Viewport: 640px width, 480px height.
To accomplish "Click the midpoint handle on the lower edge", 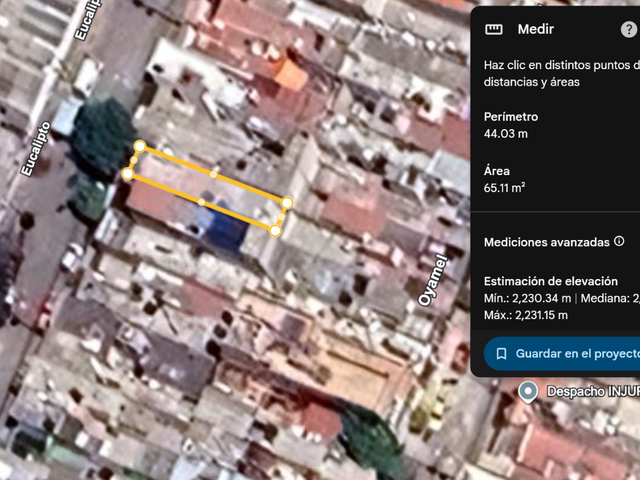I will point(202,202).
